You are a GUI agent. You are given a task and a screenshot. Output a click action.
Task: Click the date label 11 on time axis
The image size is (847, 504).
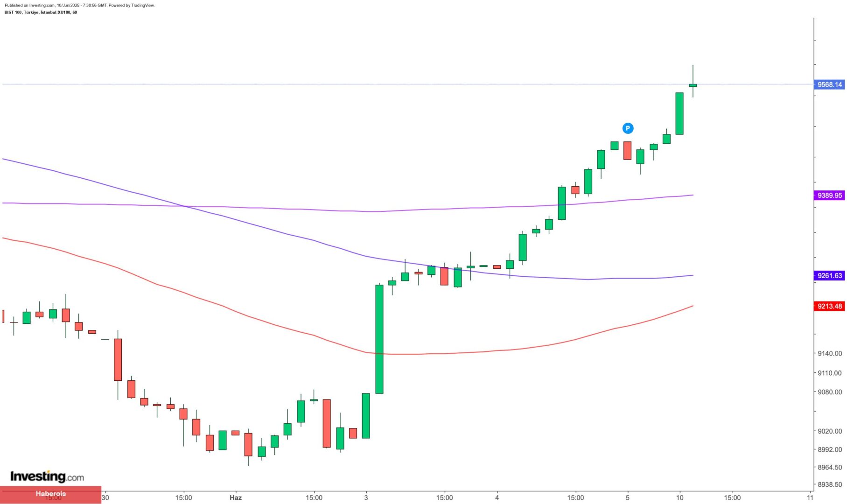[810, 497]
